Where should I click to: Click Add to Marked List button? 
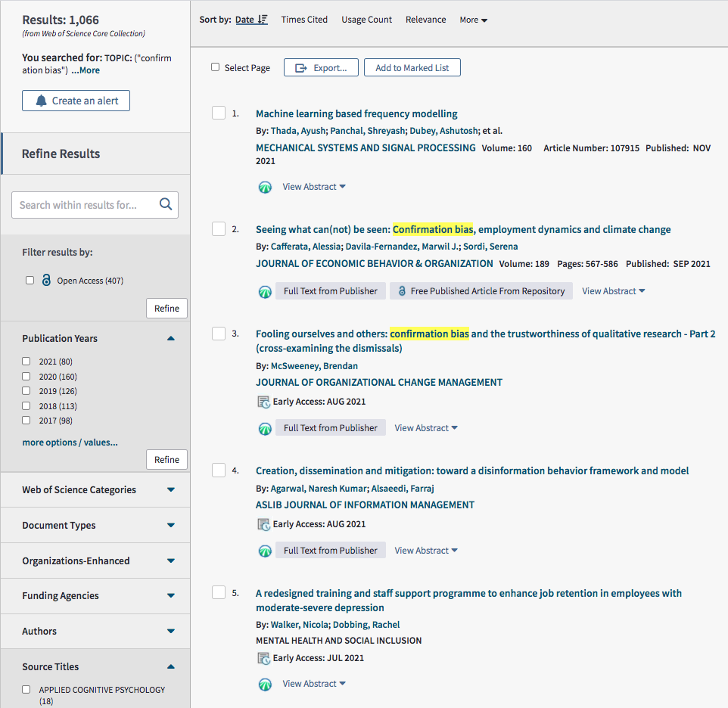(x=412, y=67)
